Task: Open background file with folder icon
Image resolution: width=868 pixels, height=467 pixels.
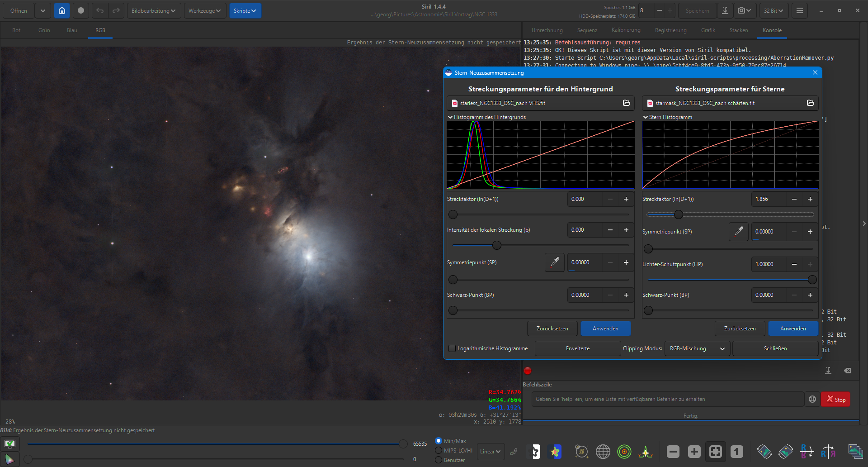Action: tap(627, 103)
